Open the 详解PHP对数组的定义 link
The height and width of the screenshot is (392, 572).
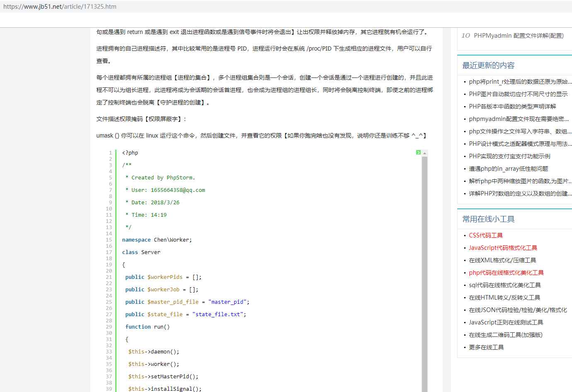point(520,194)
